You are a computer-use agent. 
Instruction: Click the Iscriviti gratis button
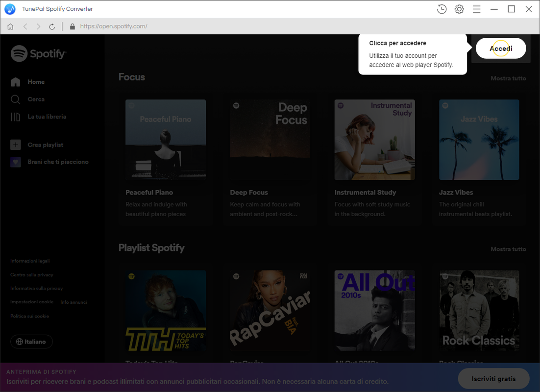pos(493,379)
